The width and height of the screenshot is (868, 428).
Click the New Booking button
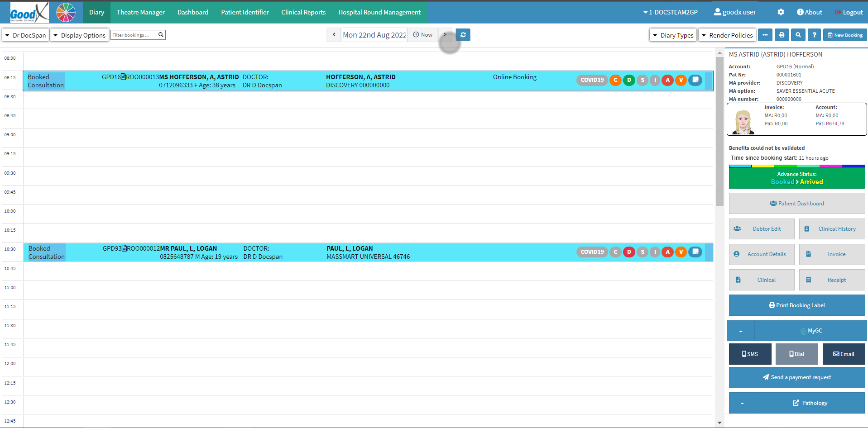844,35
